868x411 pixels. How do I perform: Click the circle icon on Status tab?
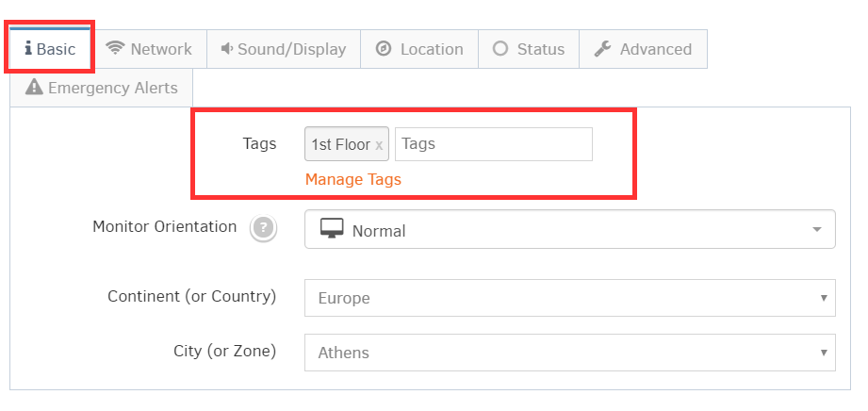pos(500,49)
